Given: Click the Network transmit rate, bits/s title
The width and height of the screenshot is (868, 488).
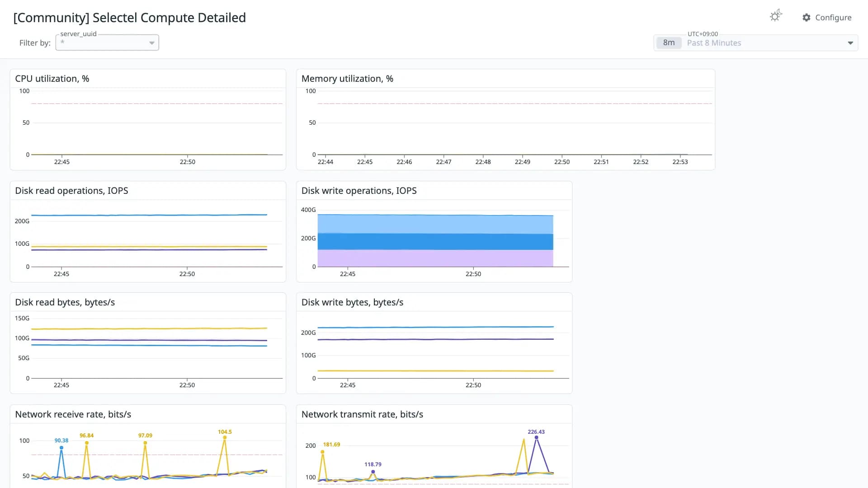Looking at the screenshot, I should 362,414.
